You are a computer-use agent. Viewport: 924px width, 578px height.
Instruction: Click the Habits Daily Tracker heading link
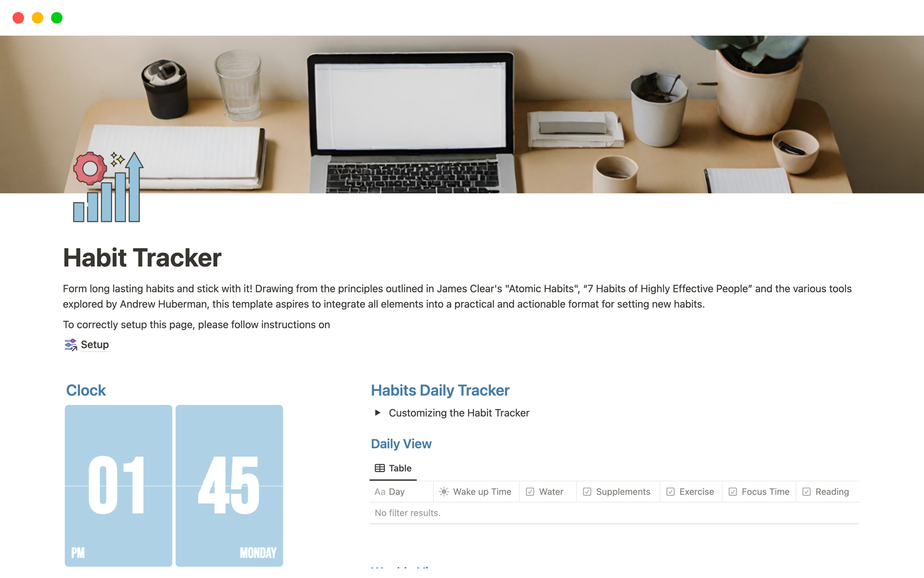pyautogui.click(x=440, y=390)
